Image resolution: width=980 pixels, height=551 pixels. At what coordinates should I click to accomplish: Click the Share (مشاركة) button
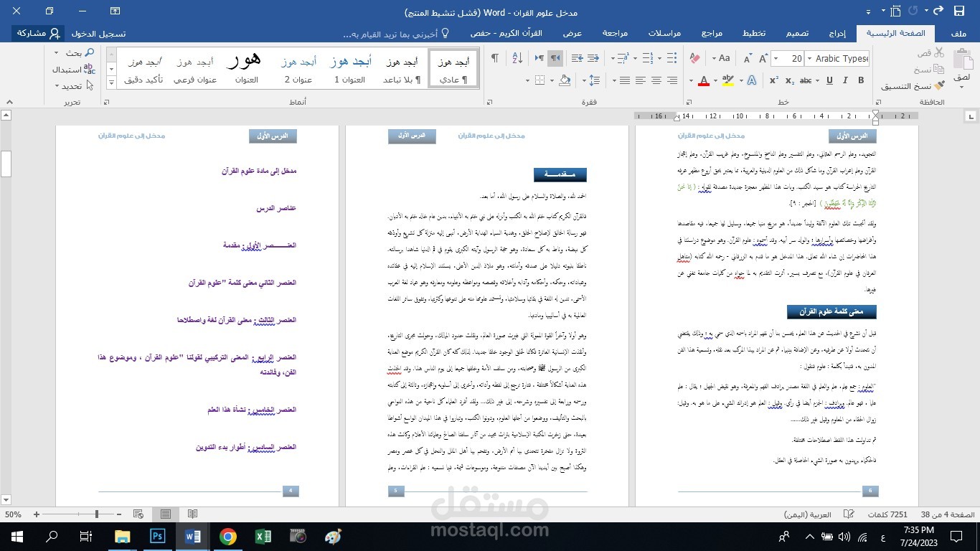click(38, 34)
